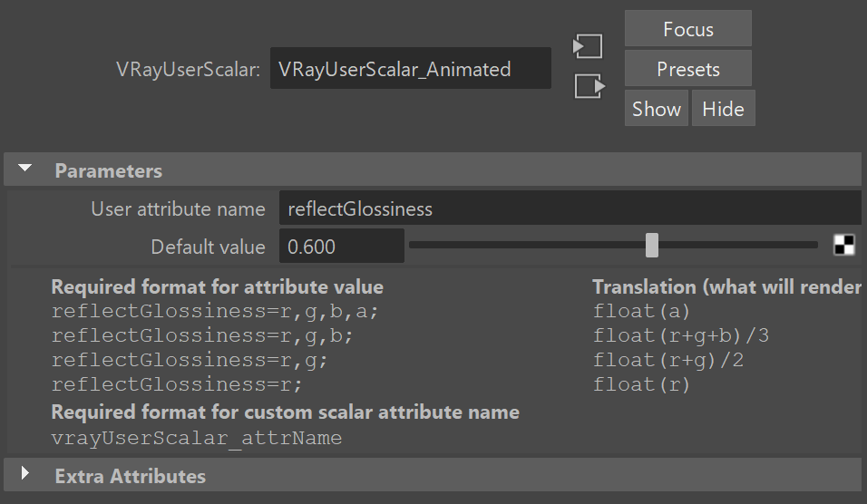The image size is (867, 504).
Task: Click the Show button
Action: (657, 108)
